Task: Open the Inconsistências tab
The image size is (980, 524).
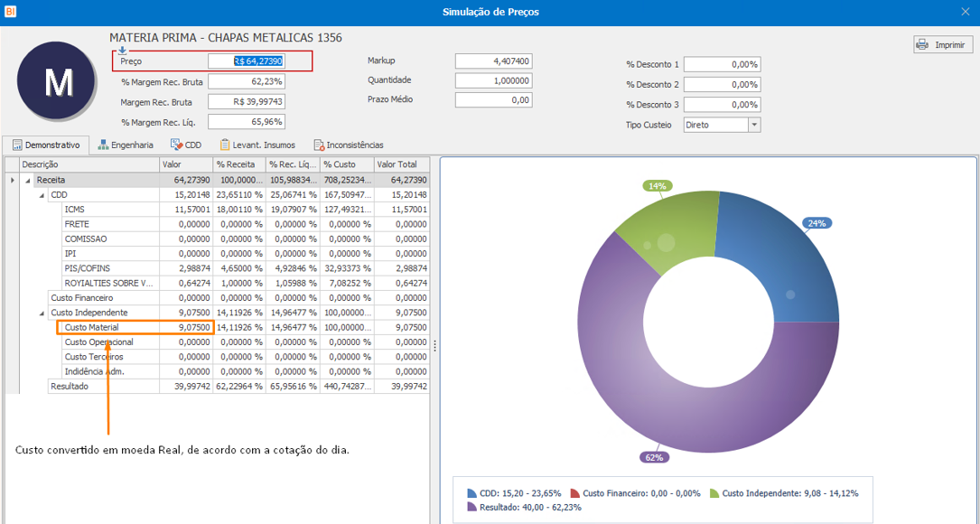Action: (x=349, y=145)
